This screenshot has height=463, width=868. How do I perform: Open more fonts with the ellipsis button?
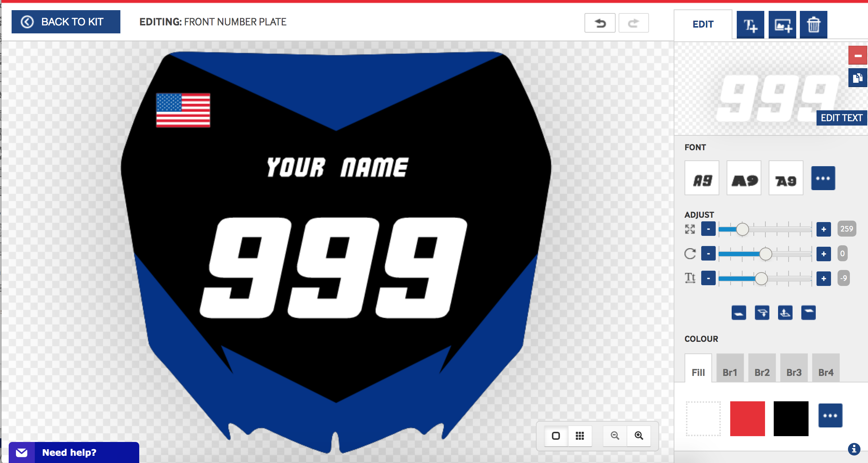[x=823, y=178]
